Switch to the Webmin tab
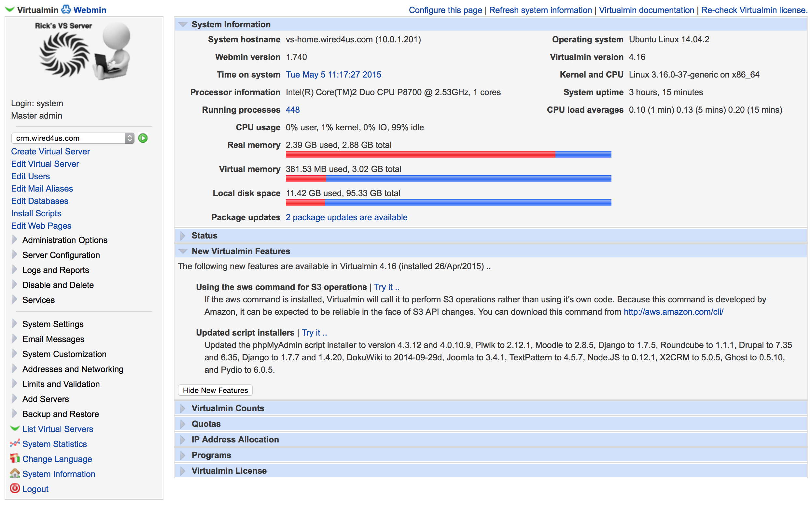Image resolution: width=812 pixels, height=505 pixels. pos(90,10)
